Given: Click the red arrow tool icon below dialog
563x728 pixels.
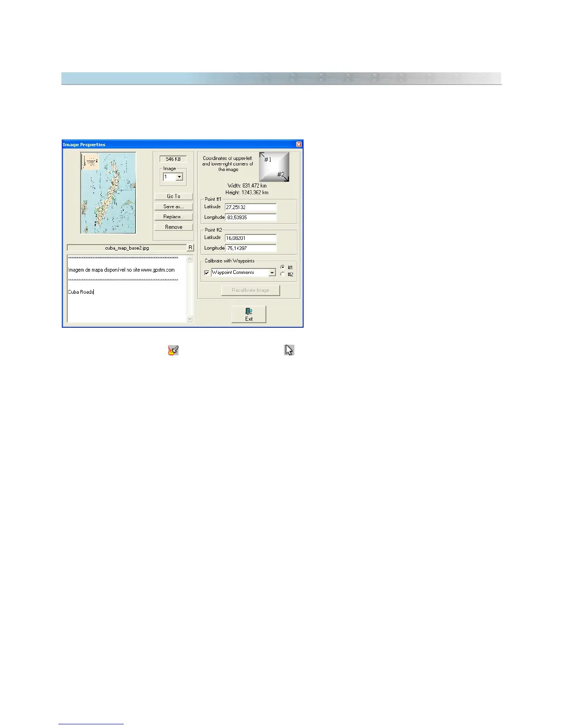Looking at the screenshot, I should point(173,350).
